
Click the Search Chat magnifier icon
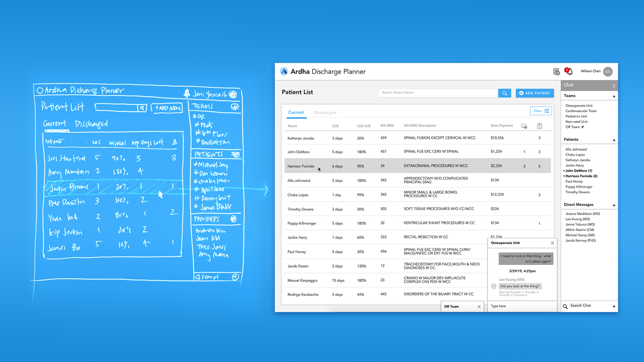coord(565,306)
